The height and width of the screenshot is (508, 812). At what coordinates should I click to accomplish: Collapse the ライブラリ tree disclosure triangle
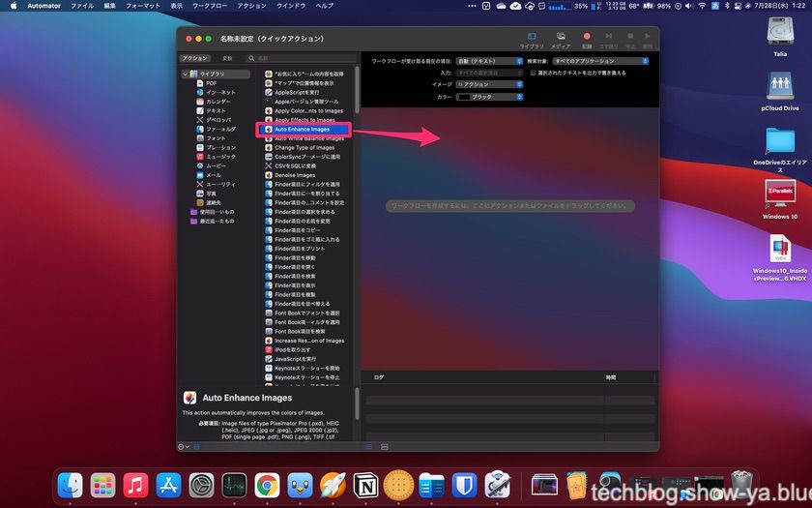click(185, 75)
